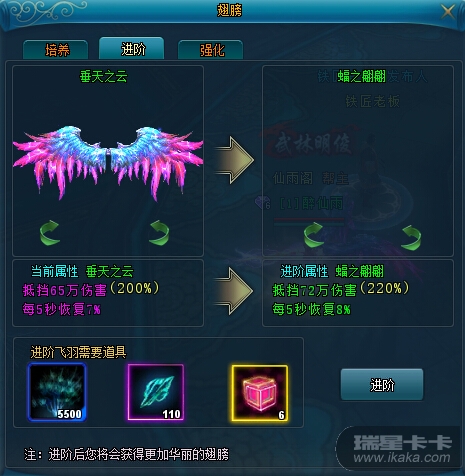This screenshot has height=476, width=465.
Task: Close the 翅膀 window with the X
Action: [447, 12]
